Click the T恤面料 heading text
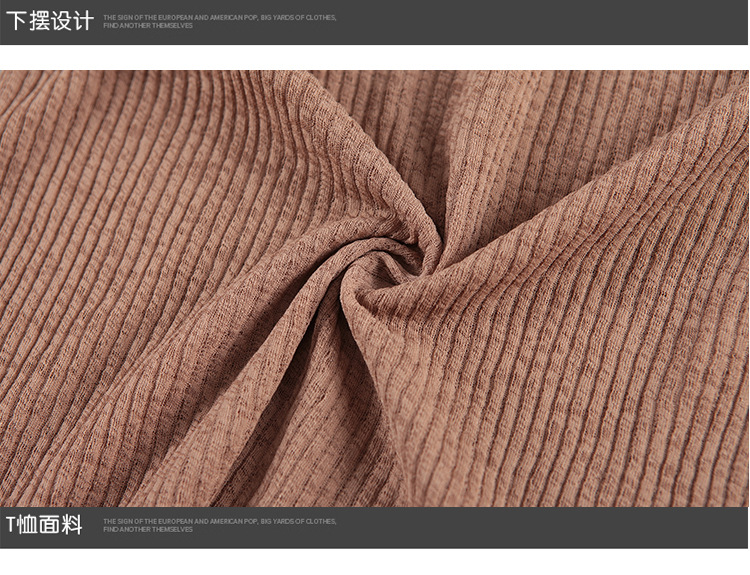Screen dimensions: 750x575 [44, 525]
